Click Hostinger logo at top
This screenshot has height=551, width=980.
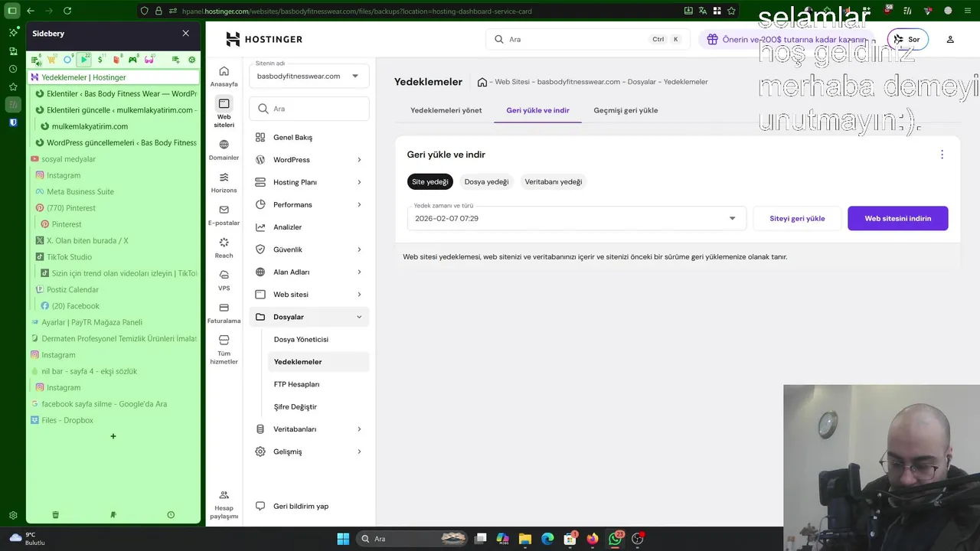[x=264, y=39]
